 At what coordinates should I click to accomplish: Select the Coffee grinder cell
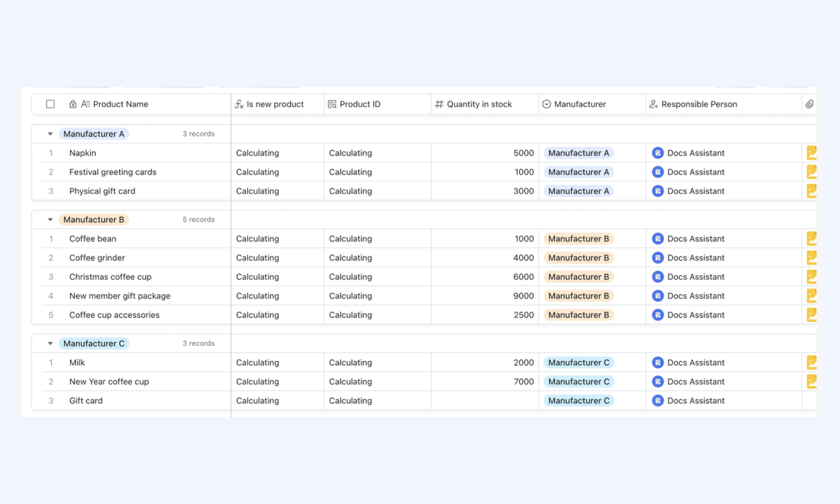[136, 258]
